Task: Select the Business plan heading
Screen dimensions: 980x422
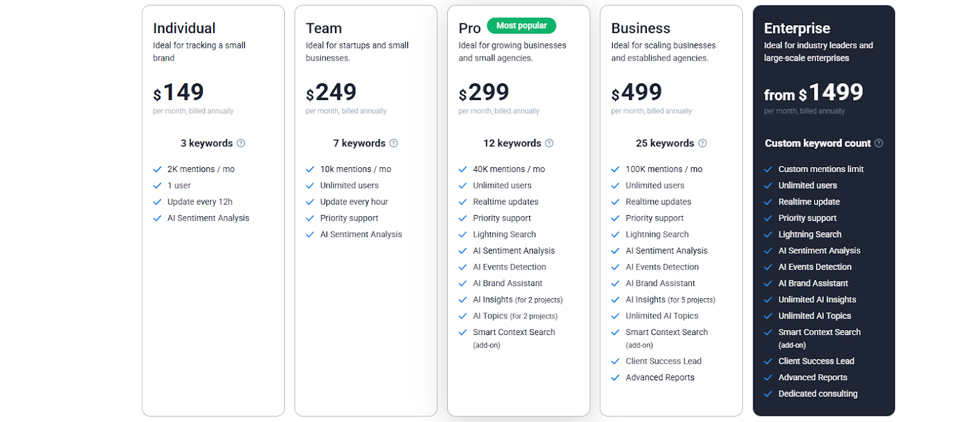Action: point(641,28)
